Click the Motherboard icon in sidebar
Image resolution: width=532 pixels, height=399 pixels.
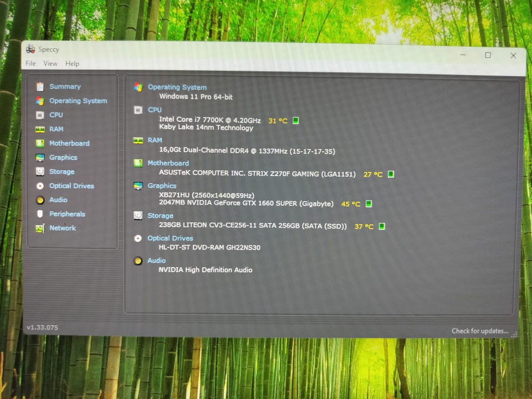[x=40, y=144]
